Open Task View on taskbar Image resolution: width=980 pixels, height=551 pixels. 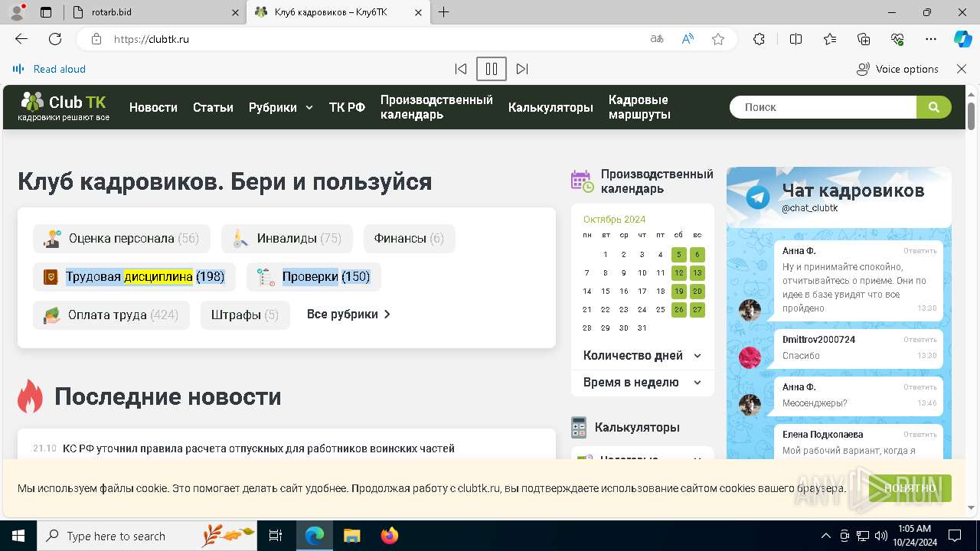(276, 536)
